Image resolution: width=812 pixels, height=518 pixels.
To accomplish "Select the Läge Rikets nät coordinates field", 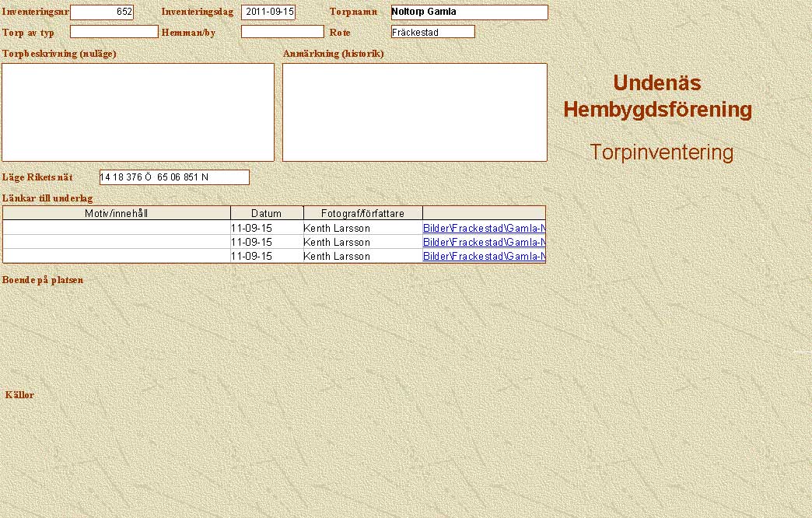I will coord(174,177).
